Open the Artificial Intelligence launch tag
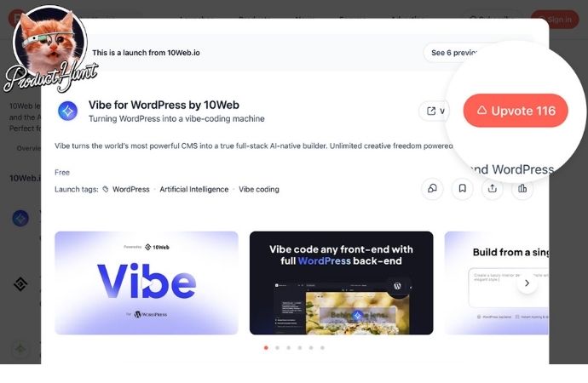This screenshot has height=383, width=588. click(x=194, y=190)
